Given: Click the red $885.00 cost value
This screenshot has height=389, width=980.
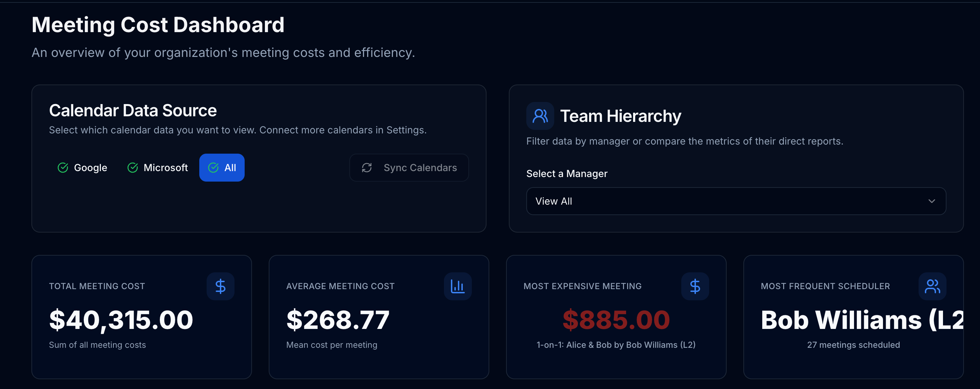Looking at the screenshot, I should point(616,320).
